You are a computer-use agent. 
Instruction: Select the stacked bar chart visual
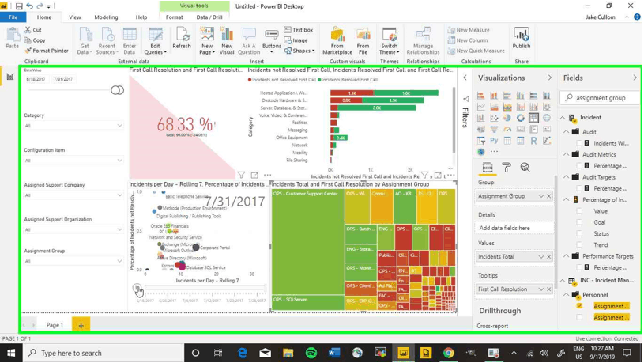(481, 96)
